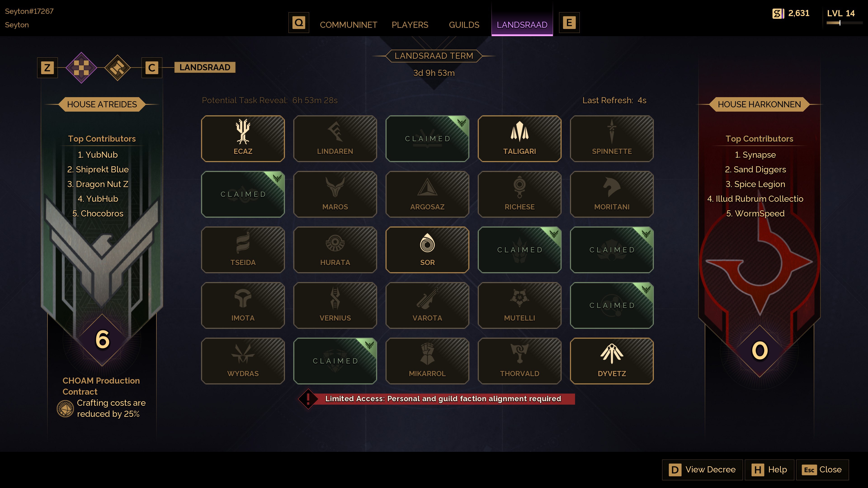The width and height of the screenshot is (868, 488).
Task: Open the Sor house tile
Action: (x=427, y=250)
